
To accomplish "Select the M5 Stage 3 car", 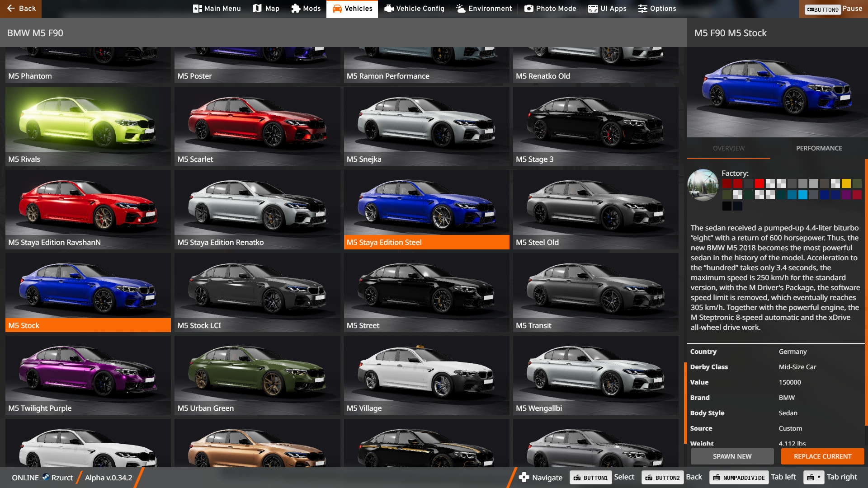I will tap(595, 126).
